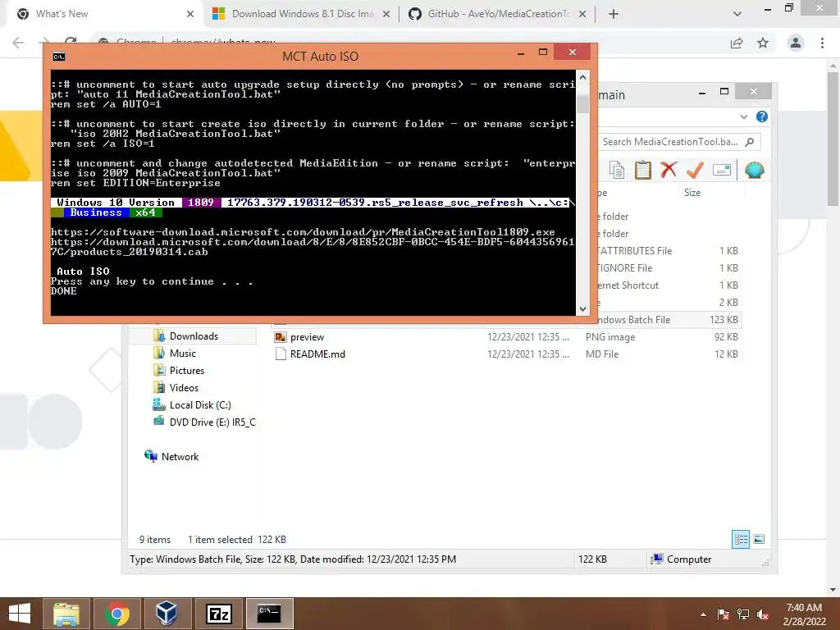Click the network tray icon

tap(743, 614)
